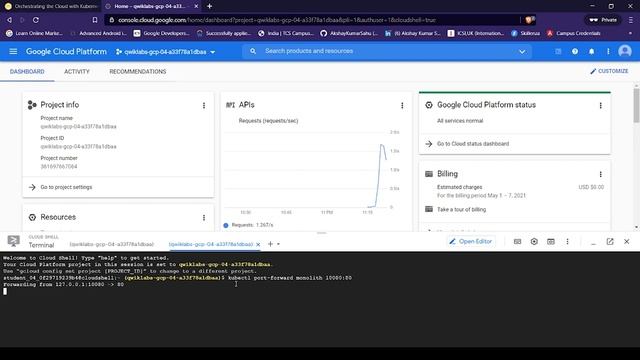Switch to the DASHBOARD tab

27,71
